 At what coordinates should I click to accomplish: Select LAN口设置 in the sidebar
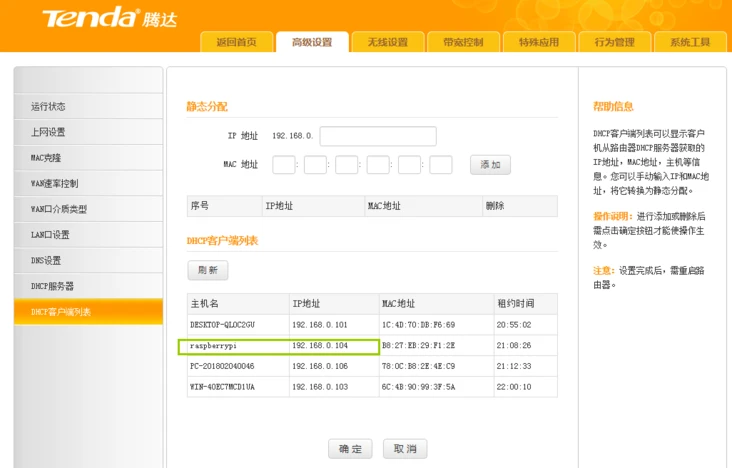coord(88,234)
